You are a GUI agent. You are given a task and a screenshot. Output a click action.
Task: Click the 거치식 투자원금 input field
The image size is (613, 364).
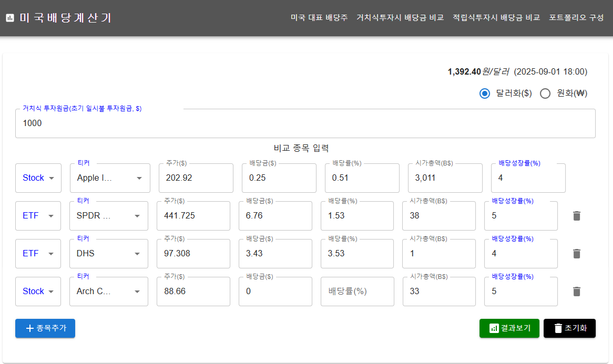(305, 123)
